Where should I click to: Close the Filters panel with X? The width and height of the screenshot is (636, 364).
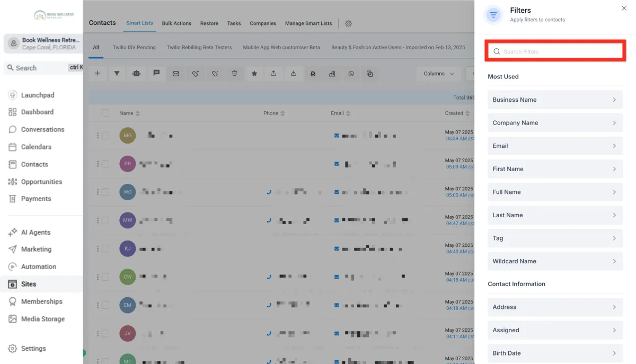click(x=624, y=8)
